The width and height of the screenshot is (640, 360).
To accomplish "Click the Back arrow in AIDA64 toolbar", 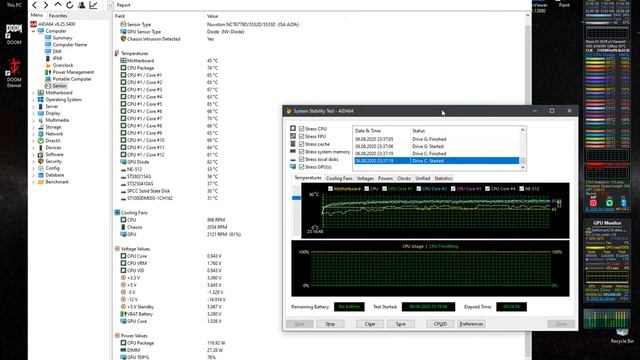I will coord(35,5).
